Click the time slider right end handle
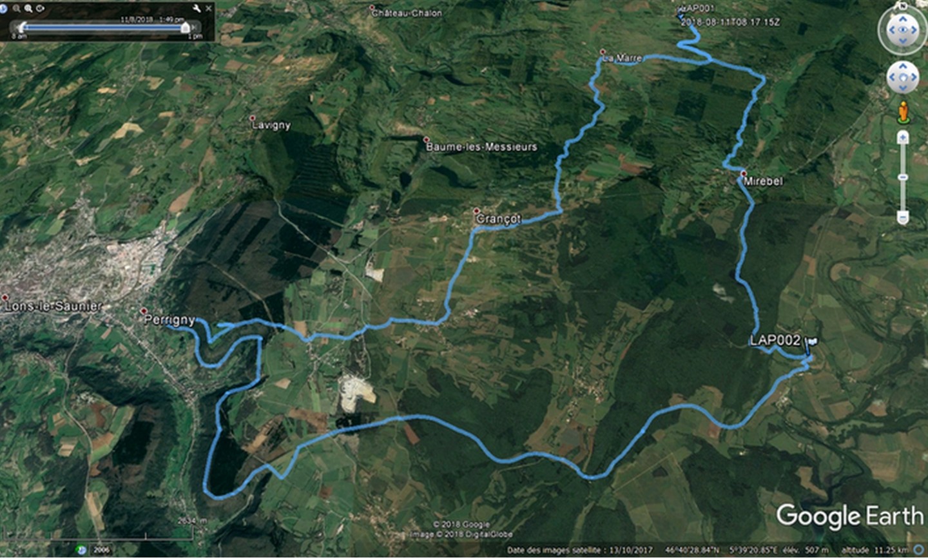Image resolution: width=928 pixels, height=560 pixels. [186, 27]
